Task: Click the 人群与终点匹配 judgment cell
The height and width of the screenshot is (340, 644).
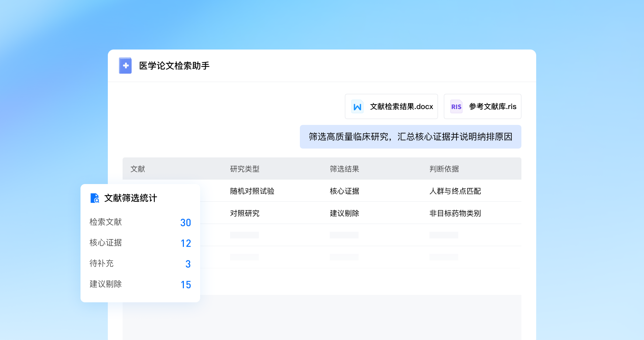Action: (x=455, y=191)
